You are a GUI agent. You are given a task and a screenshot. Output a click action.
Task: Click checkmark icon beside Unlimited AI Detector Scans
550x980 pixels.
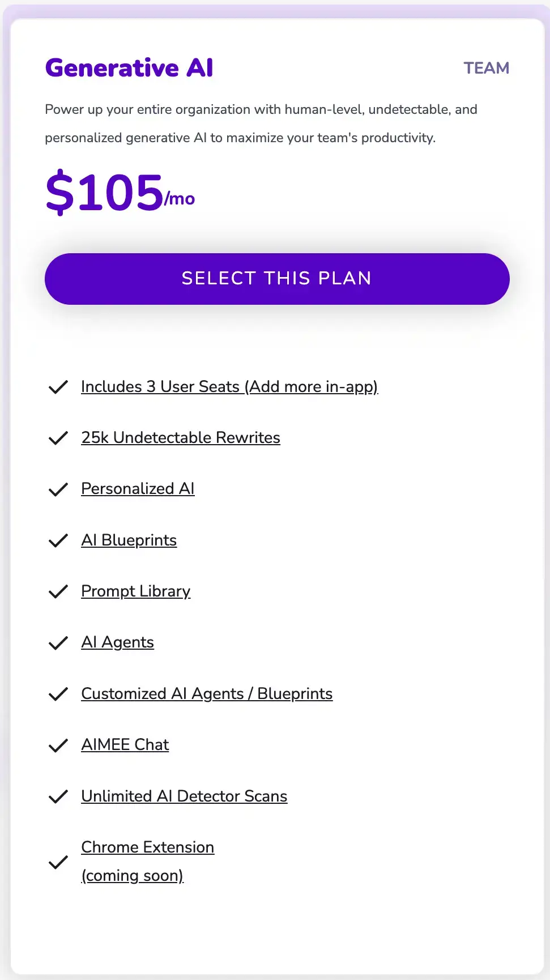pos(58,796)
